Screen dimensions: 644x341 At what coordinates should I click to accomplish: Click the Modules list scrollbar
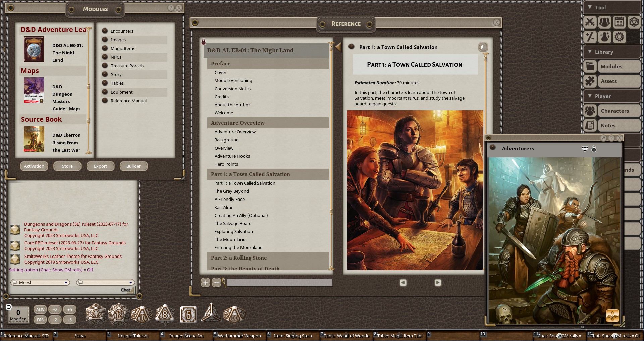point(89,90)
